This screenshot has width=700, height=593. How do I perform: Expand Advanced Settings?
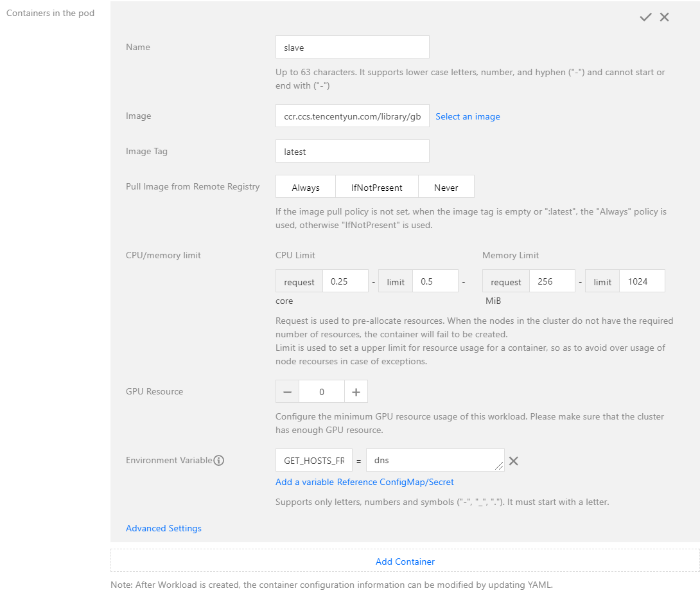tap(164, 528)
